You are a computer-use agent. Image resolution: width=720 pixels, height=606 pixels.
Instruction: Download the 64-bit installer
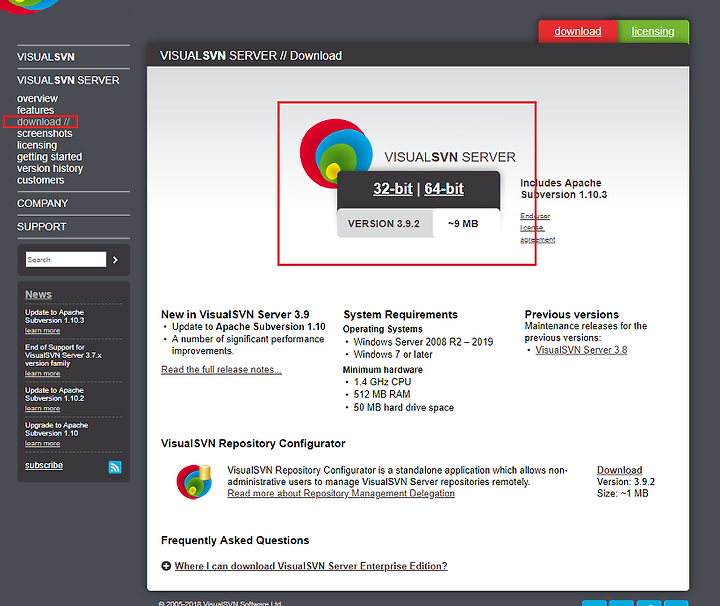pyautogui.click(x=444, y=189)
